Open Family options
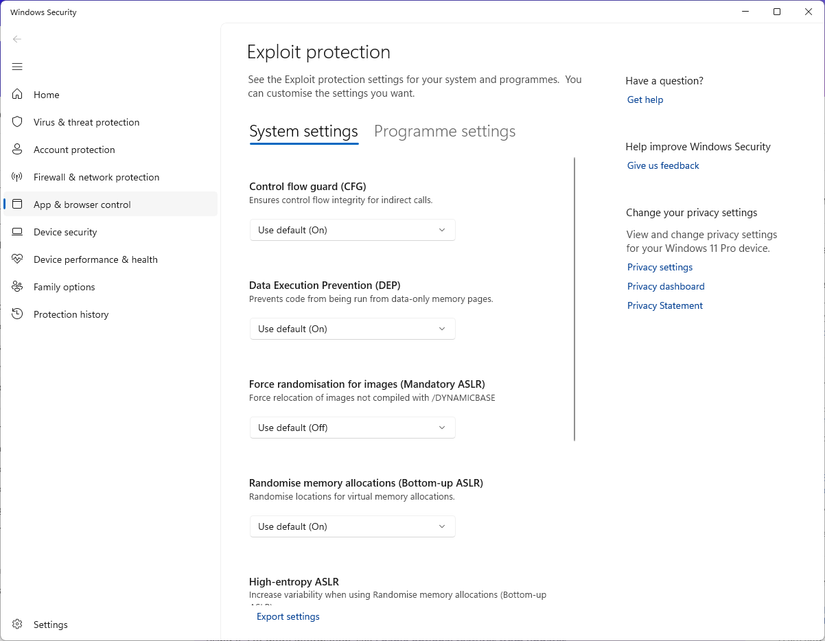The height and width of the screenshot is (641, 825). 70,286
